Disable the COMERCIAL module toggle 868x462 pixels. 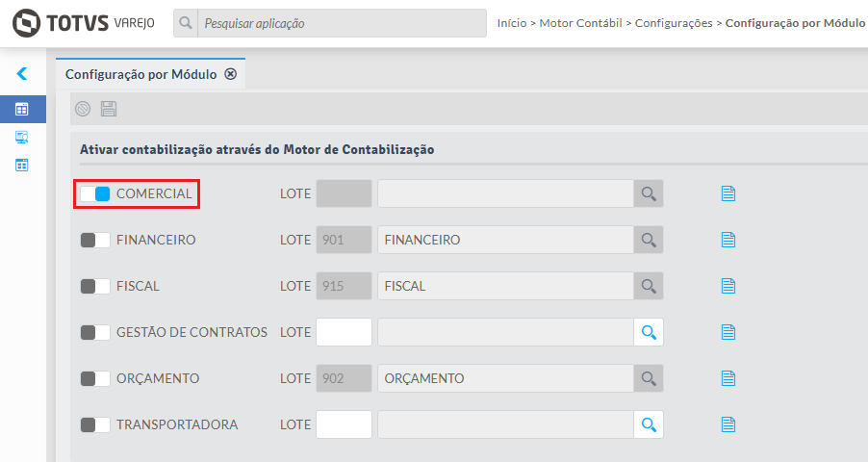[95, 193]
